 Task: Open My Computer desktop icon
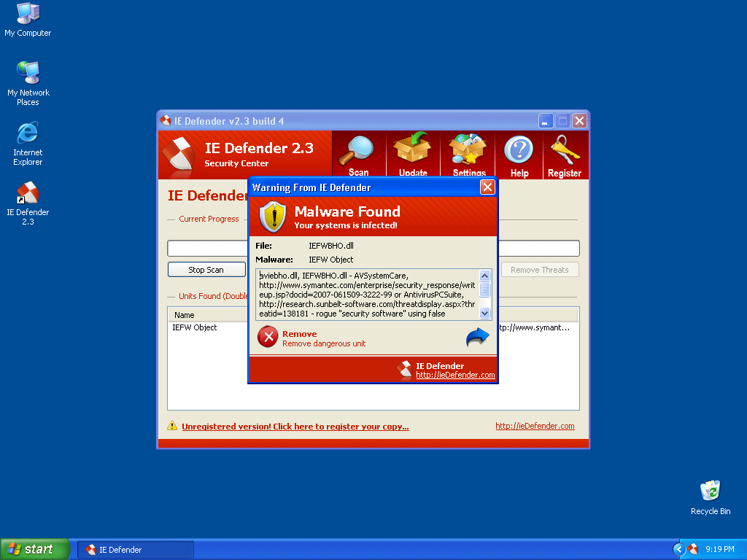pyautogui.click(x=28, y=15)
